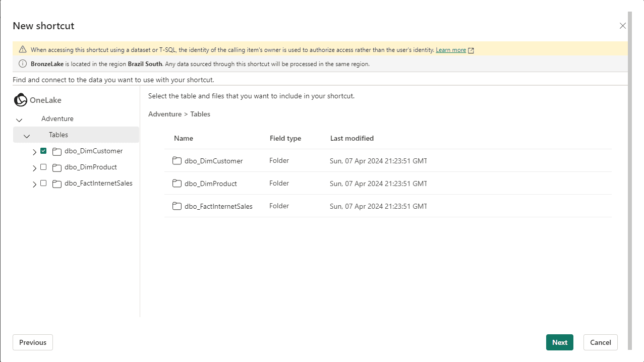Click last modified date of dbo_DimProduct row
644x362 pixels.
pos(378,184)
